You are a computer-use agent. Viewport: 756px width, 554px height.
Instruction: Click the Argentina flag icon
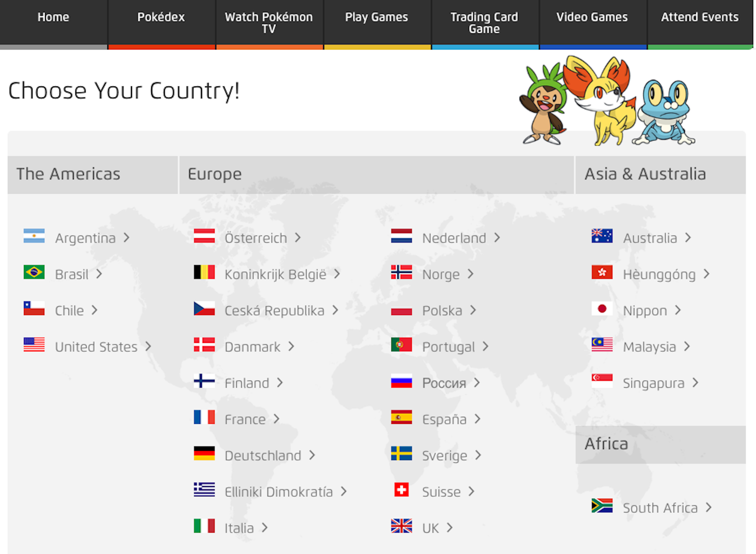point(34,236)
